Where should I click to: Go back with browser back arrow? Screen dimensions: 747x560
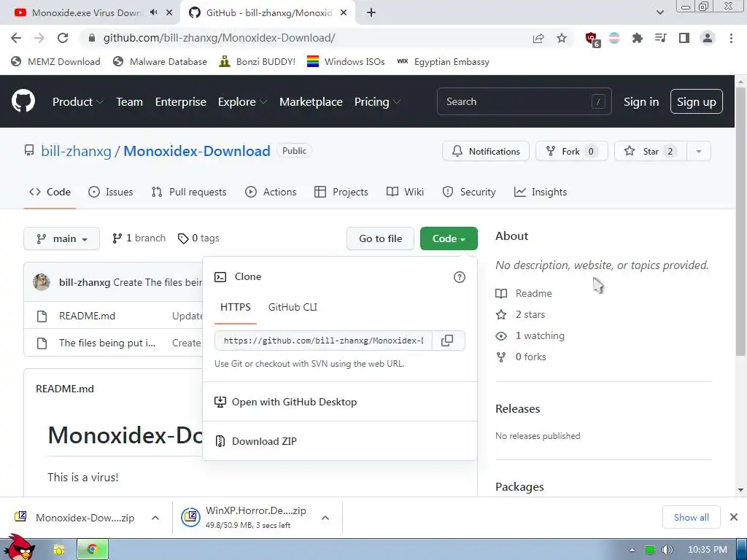point(16,38)
